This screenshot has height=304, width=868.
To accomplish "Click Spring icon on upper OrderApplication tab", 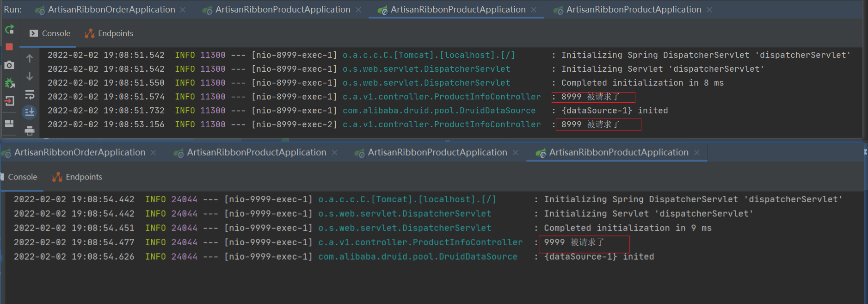I will point(40,10).
